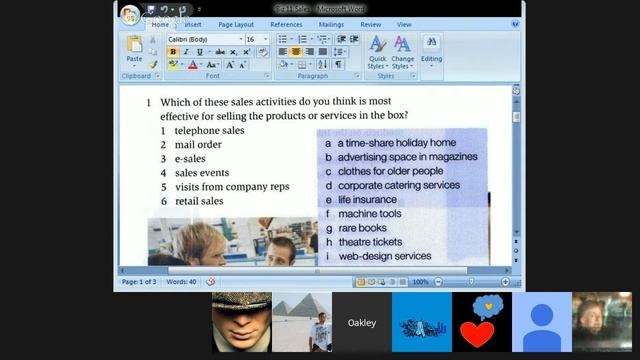This screenshot has height=360, width=640.
Task: Switch to Full Screen Reading view
Action: [371, 282]
